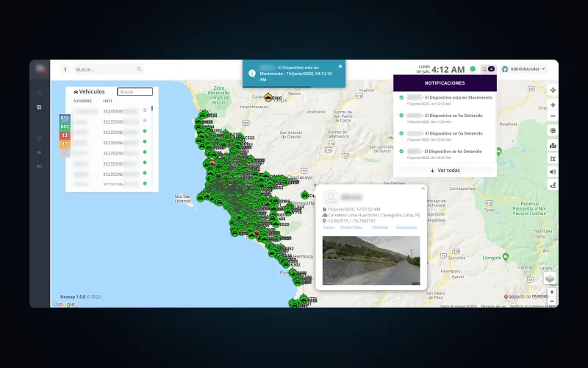588x368 pixels.
Task: Click the Historial link in the vehicle popup
Action: [x=379, y=227]
